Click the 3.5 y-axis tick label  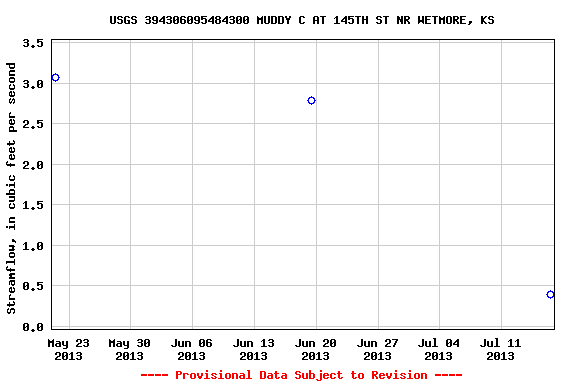(x=33, y=43)
